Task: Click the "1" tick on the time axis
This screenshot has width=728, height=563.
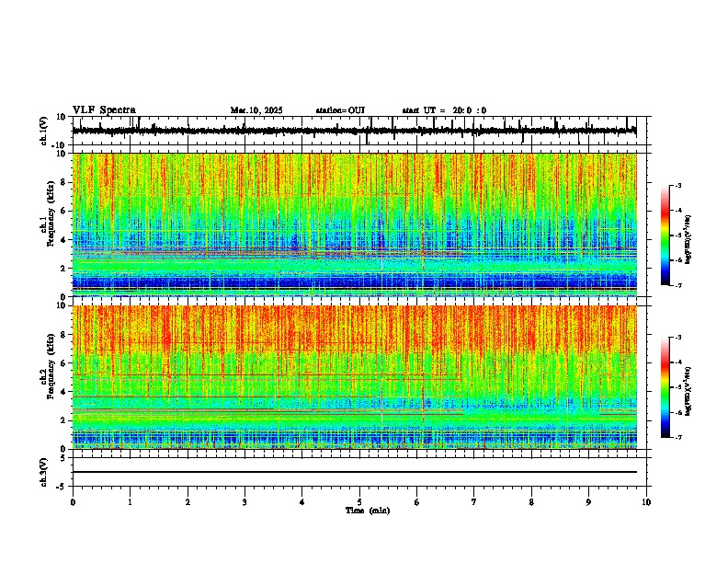Action: (x=130, y=502)
